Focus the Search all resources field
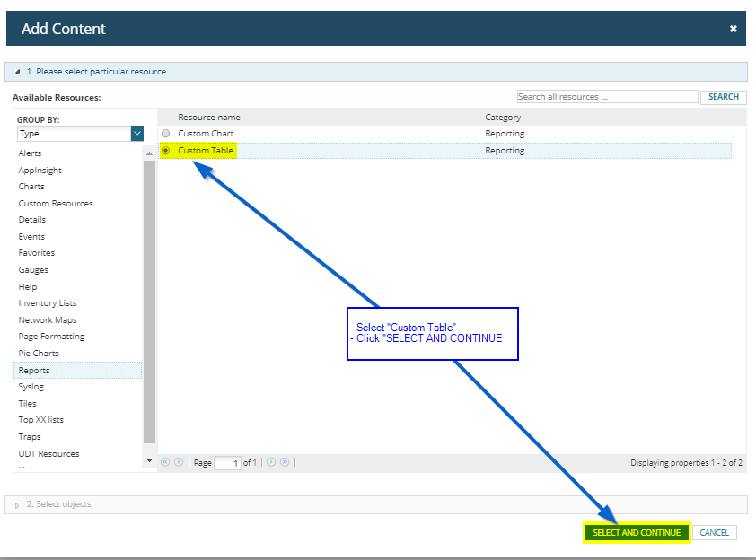This screenshot has width=756, height=560. 607,97
